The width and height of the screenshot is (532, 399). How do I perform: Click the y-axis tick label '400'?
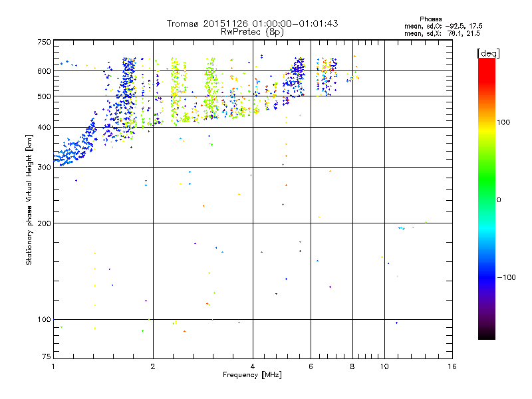pyautogui.click(x=44, y=128)
